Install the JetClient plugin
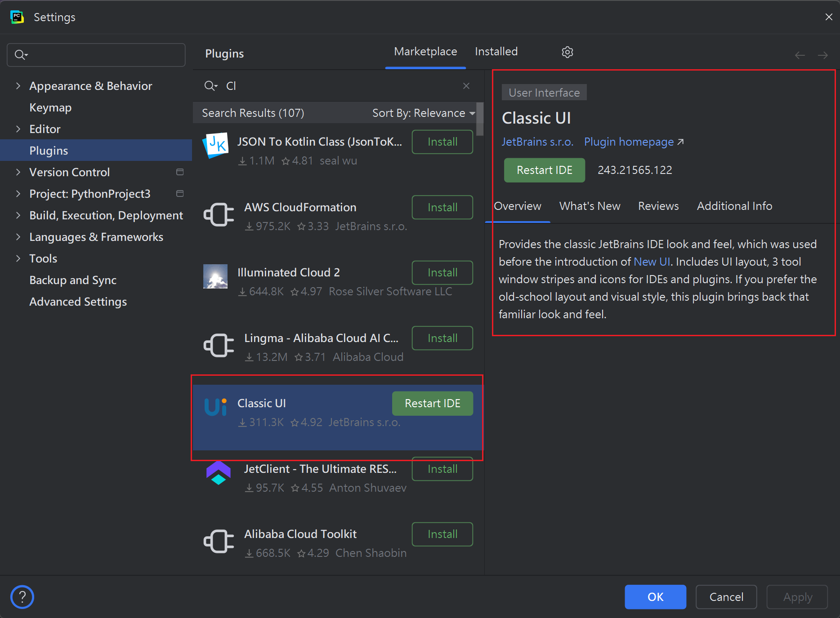Screen dimensions: 840x618 (x=442, y=469)
